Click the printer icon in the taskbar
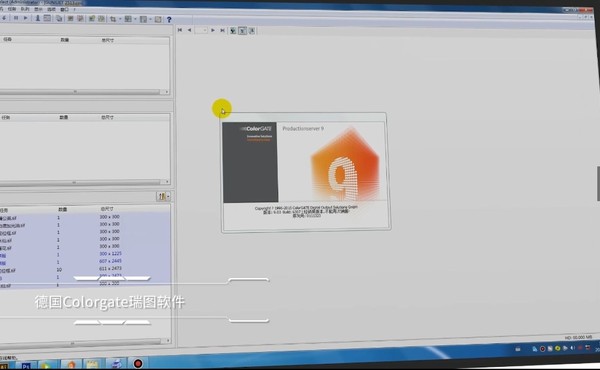The height and width of the screenshot is (370, 600). coord(116,363)
